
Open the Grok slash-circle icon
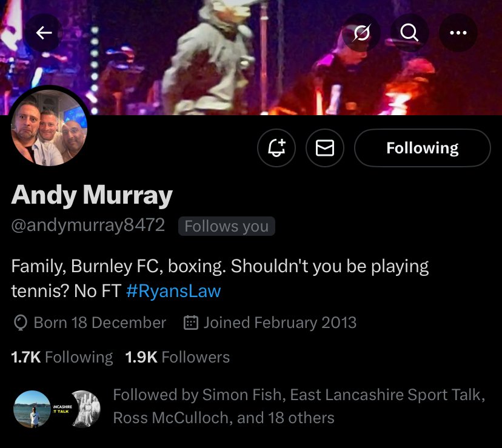[x=361, y=33]
